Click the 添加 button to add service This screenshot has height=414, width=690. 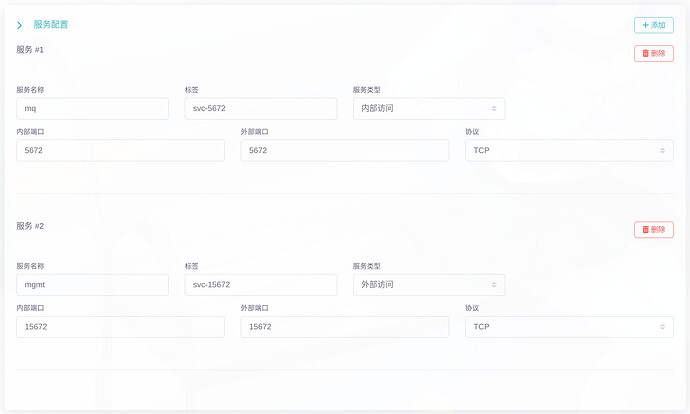[x=653, y=25]
